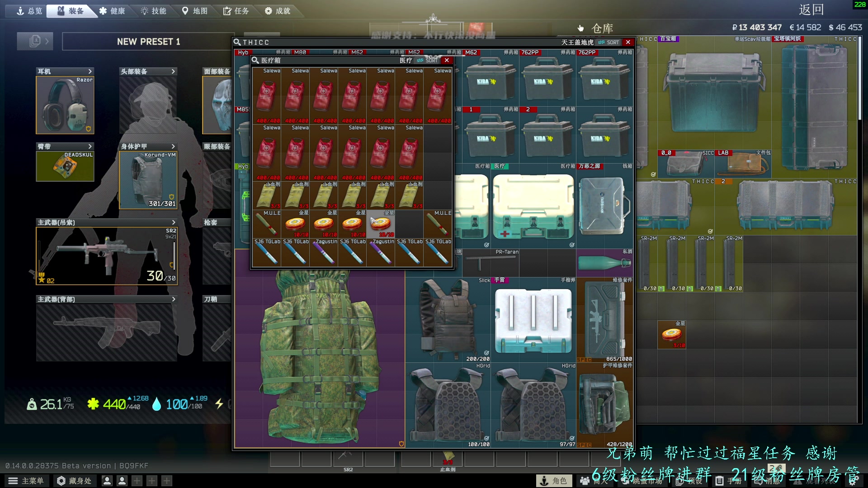The image size is (868, 488).
Task: Click the empty back weapon slot
Action: coord(107,332)
